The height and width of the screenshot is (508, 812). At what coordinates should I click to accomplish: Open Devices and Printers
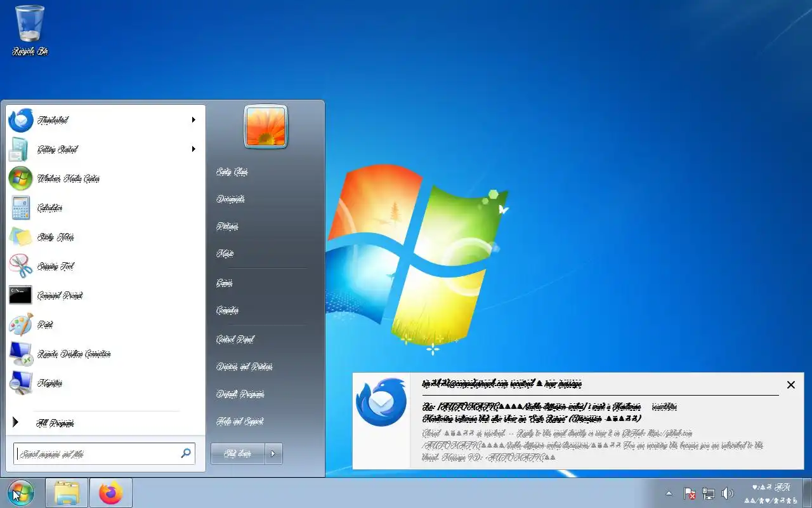244,367
